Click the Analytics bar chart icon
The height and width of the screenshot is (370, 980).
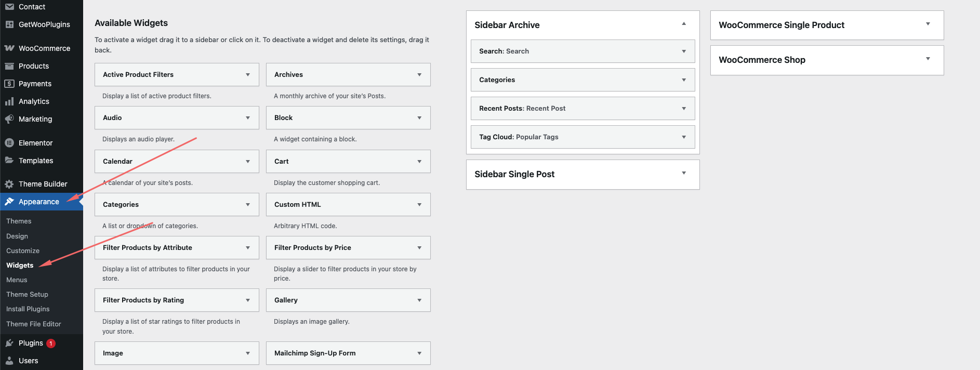(9, 101)
